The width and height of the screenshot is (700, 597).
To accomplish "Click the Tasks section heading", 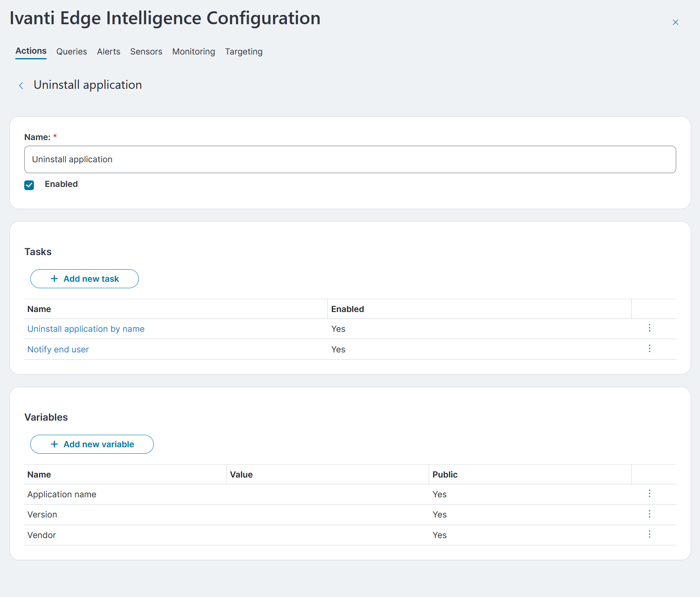I will coord(38,252).
